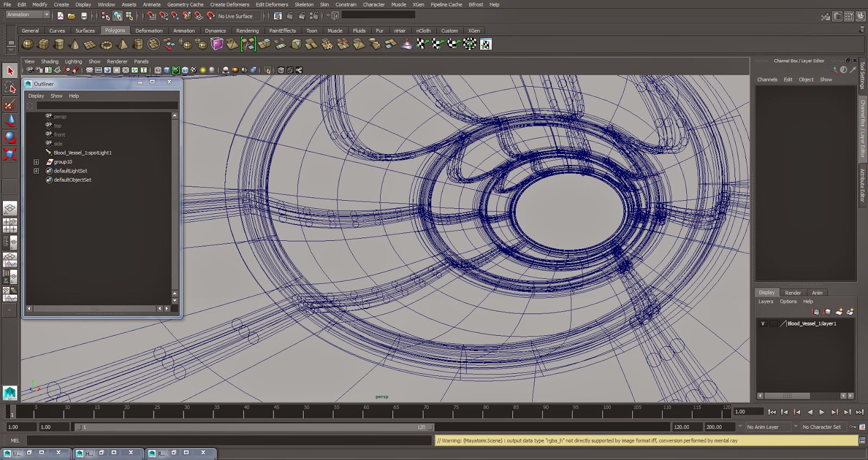Click the polygon cone shelf icon

pyautogui.click(x=75, y=44)
